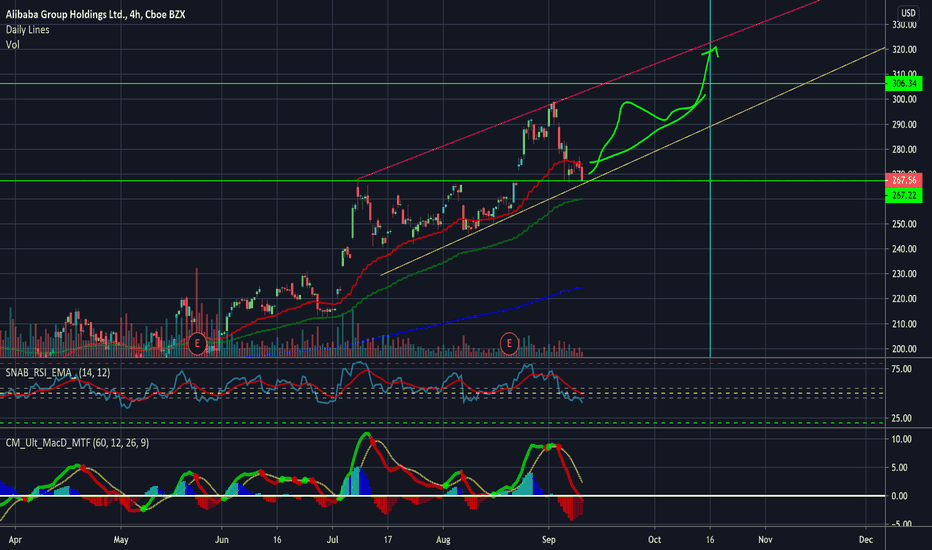
Task: Click the 200.00 price axis value
Action: coord(903,349)
